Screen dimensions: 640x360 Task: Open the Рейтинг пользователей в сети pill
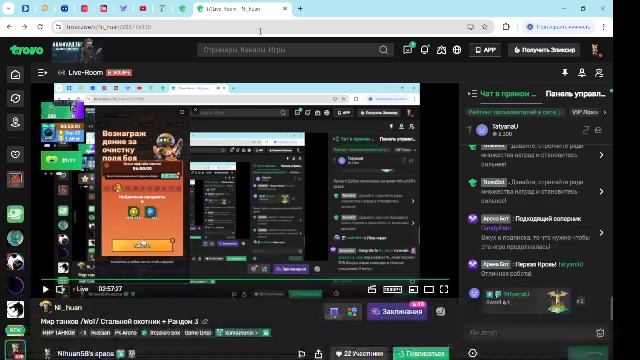click(514, 112)
